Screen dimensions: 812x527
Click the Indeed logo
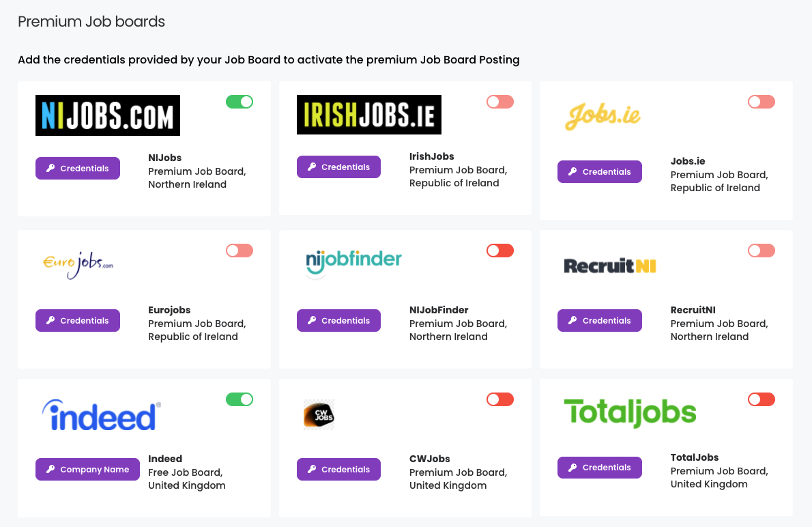[x=100, y=414]
